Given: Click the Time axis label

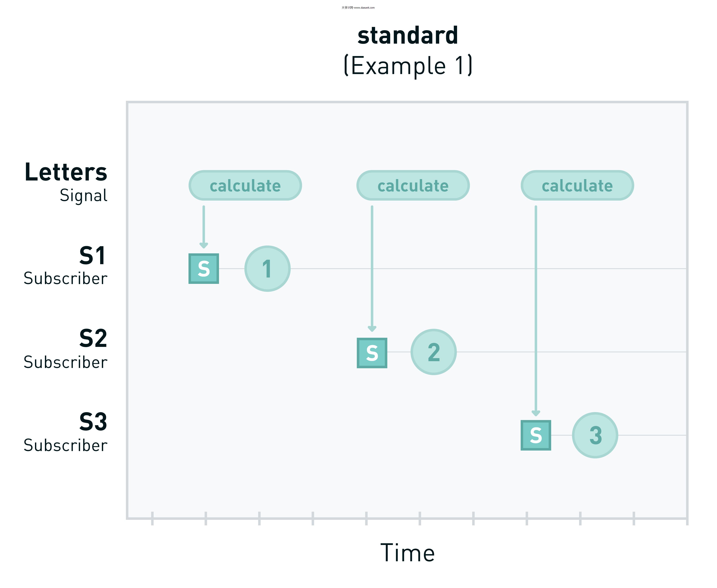Looking at the screenshot, I should (408, 553).
